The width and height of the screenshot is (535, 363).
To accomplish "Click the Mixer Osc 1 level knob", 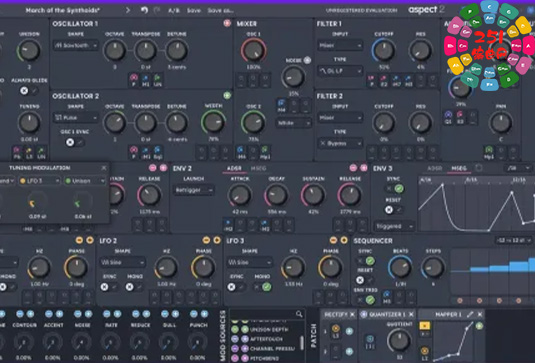I will (x=254, y=50).
